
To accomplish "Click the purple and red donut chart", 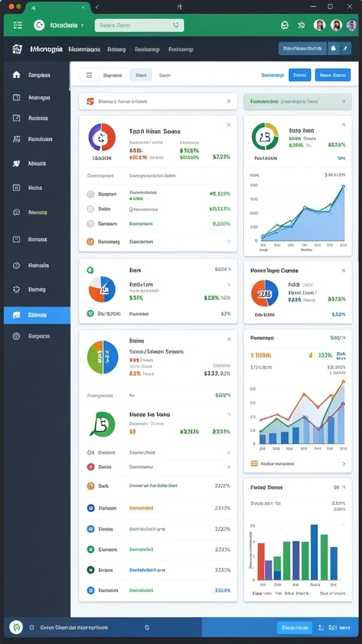I will (x=102, y=137).
